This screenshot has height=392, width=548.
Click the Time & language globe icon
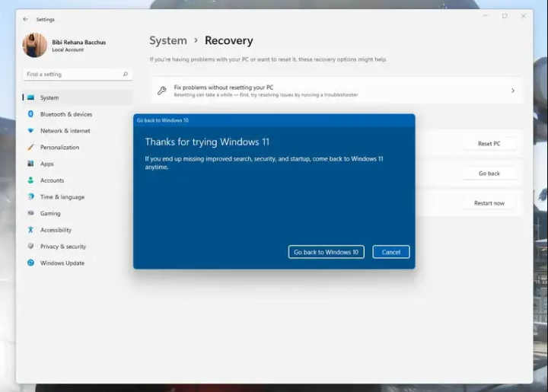[30, 196]
